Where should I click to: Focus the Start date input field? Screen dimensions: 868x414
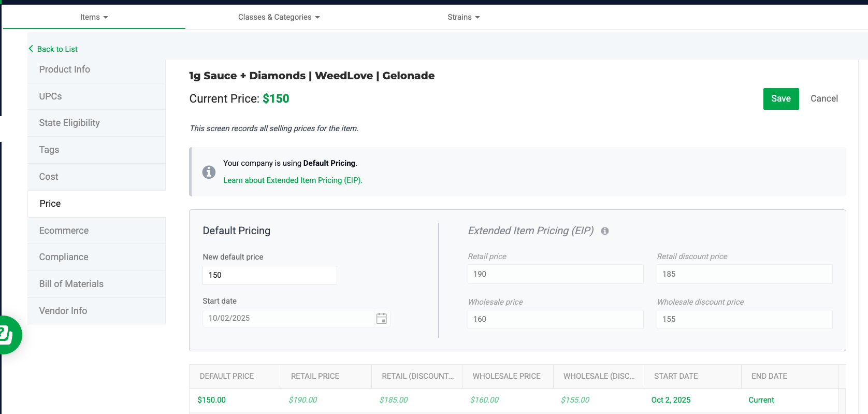coord(288,318)
